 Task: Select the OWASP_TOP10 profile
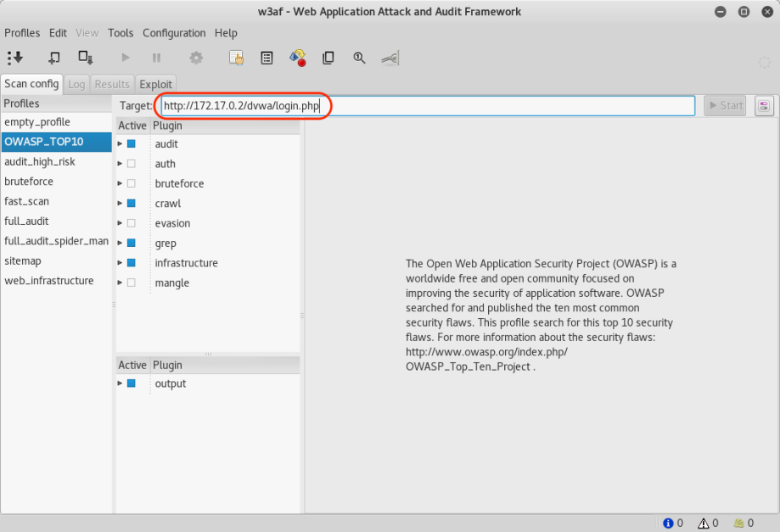click(x=56, y=142)
